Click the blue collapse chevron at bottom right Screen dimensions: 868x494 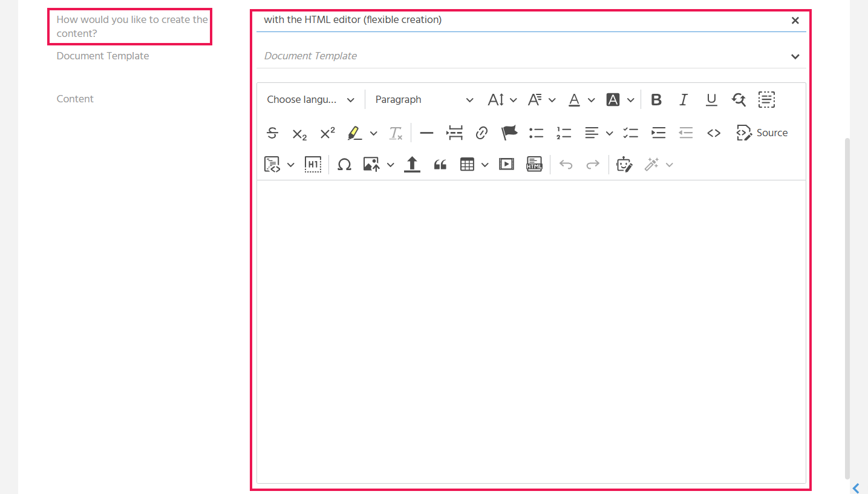pyautogui.click(x=856, y=488)
